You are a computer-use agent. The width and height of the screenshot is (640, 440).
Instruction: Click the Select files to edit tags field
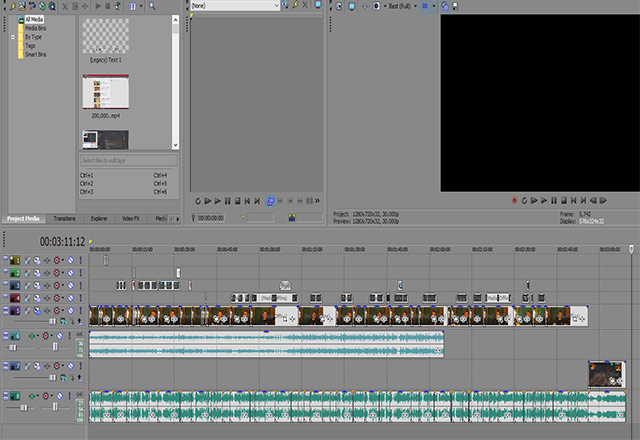pyautogui.click(x=129, y=160)
